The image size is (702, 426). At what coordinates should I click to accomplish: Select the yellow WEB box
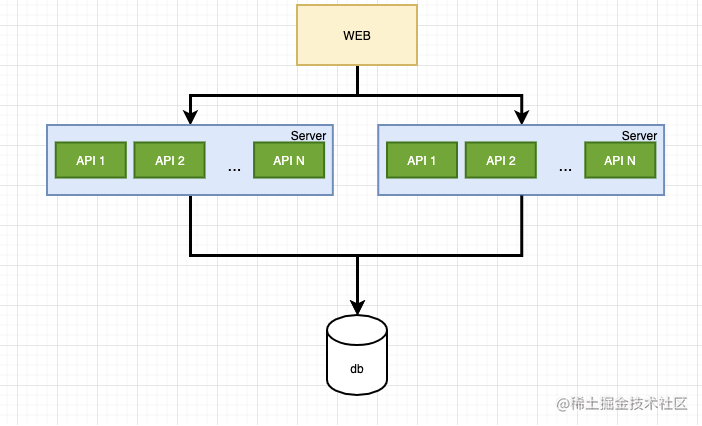[x=357, y=35]
